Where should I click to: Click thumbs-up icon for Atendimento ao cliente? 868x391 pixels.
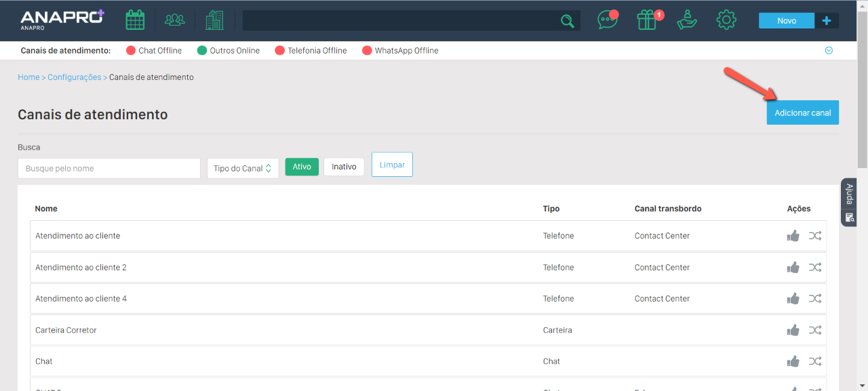793,236
